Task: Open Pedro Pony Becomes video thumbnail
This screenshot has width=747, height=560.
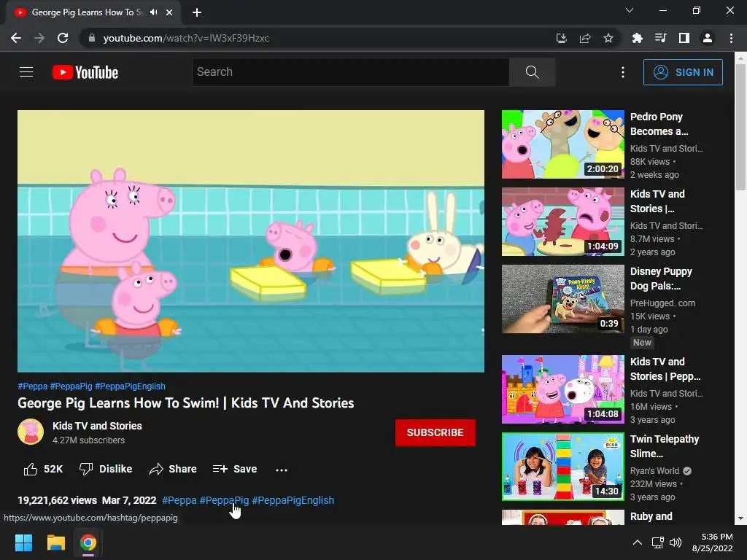Action: [x=562, y=144]
